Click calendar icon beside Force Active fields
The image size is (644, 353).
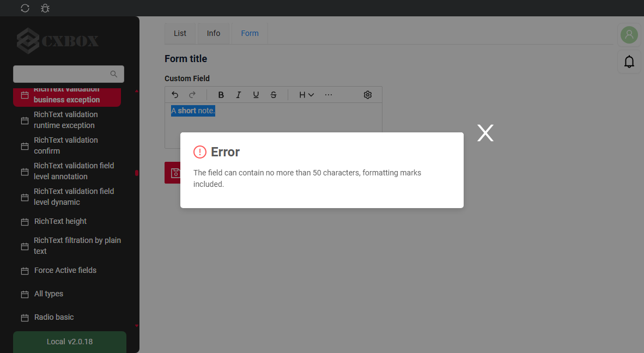coord(25,271)
